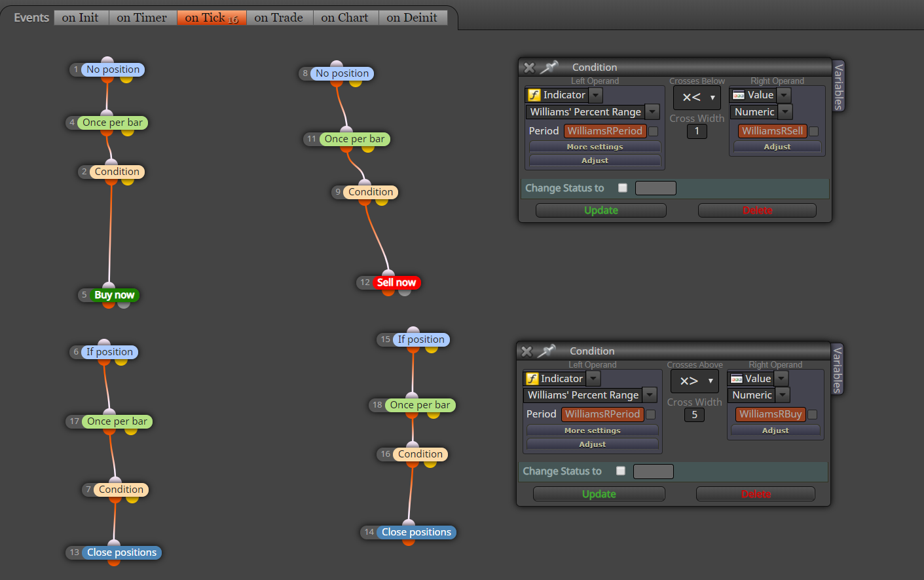Click Delete in the lower Condition panel
924x580 pixels.
click(x=756, y=494)
